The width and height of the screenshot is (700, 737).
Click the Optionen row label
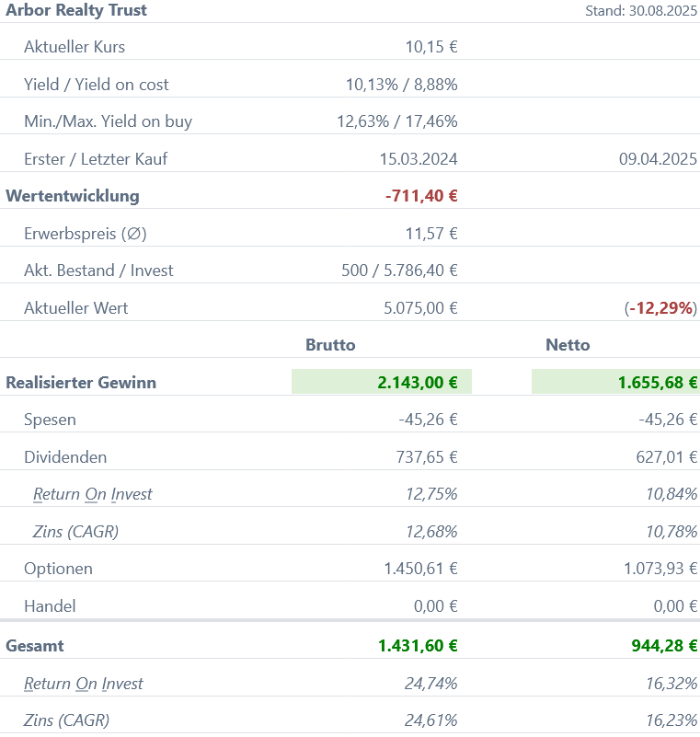click(58, 569)
